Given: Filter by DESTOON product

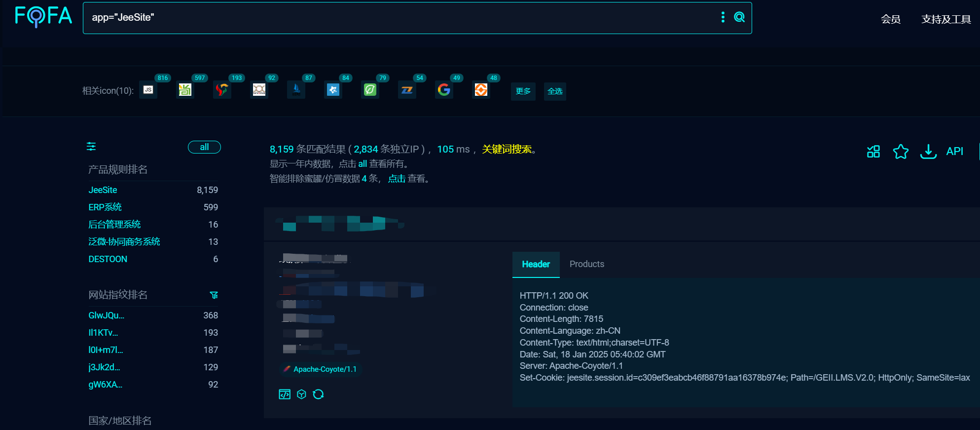Looking at the screenshot, I should 108,259.
